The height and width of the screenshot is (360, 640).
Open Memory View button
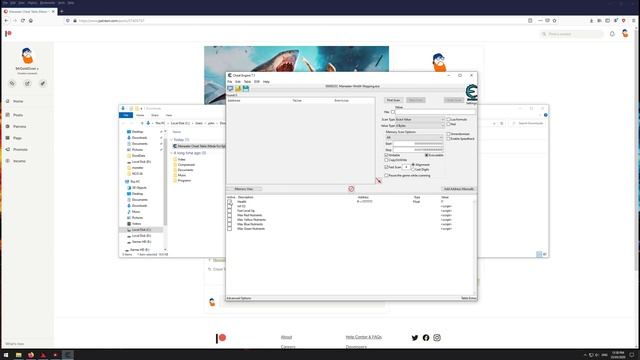pyautogui.click(x=244, y=189)
